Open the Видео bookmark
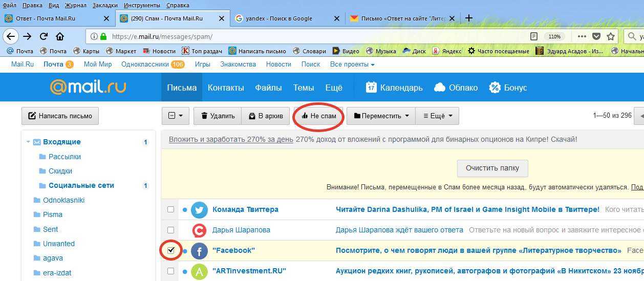The width and height of the screenshot is (644, 281). coord(346,51)
